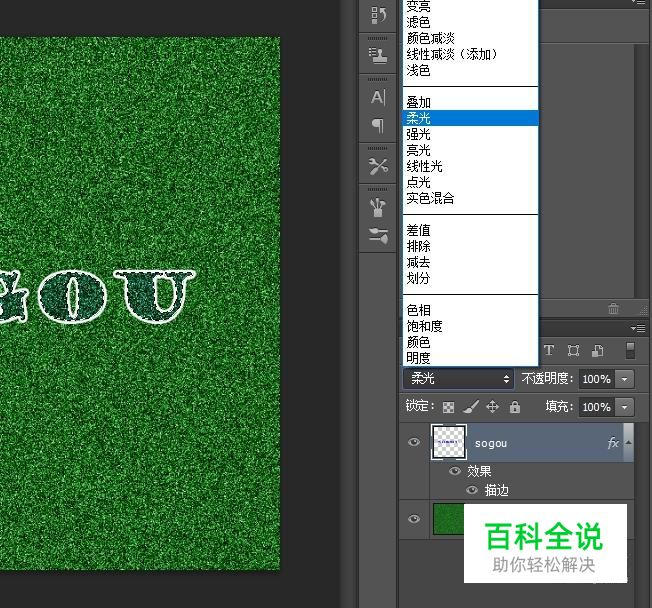This screenshot has width=652, height=608.
Task: Toggle visibility of 效果 effects
Action: coord(455,471)
